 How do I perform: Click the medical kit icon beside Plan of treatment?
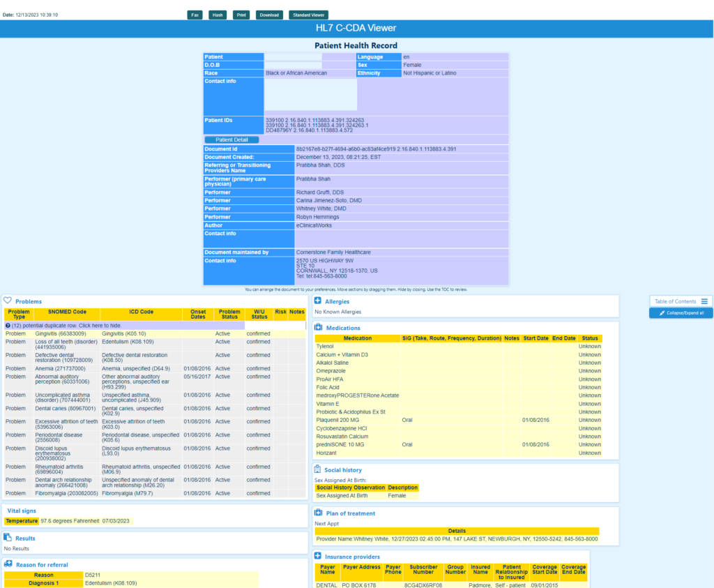[318, 513]
